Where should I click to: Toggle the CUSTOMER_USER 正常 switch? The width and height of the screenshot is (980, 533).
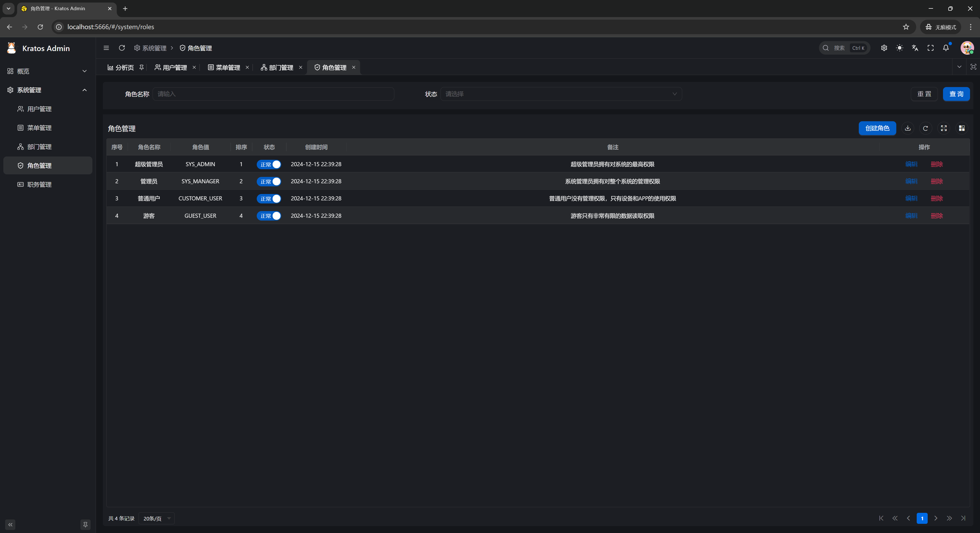click(269, 198)
